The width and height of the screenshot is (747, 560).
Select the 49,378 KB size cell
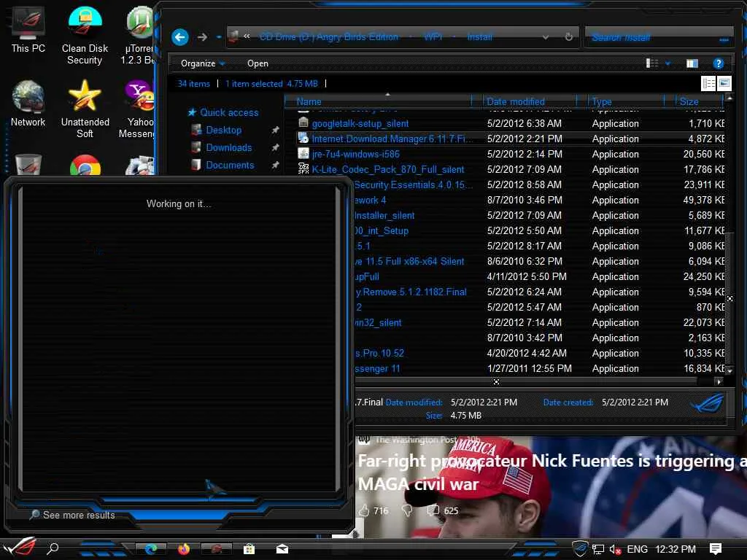pos(703,200)
